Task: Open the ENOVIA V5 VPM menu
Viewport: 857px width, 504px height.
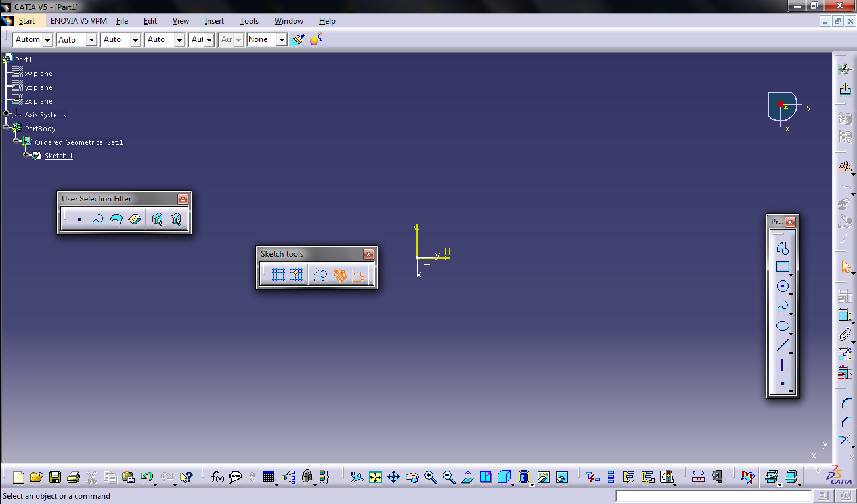Action: [x=78, y=21]
